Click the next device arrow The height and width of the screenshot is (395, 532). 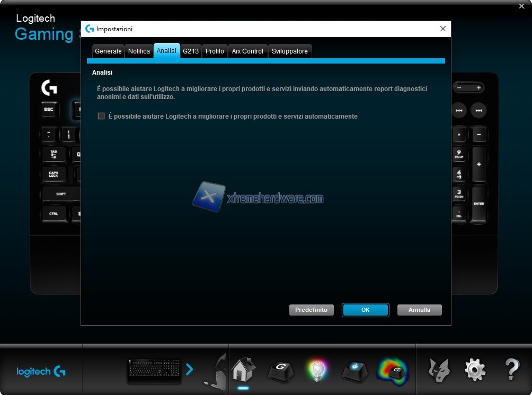[190, 369]
